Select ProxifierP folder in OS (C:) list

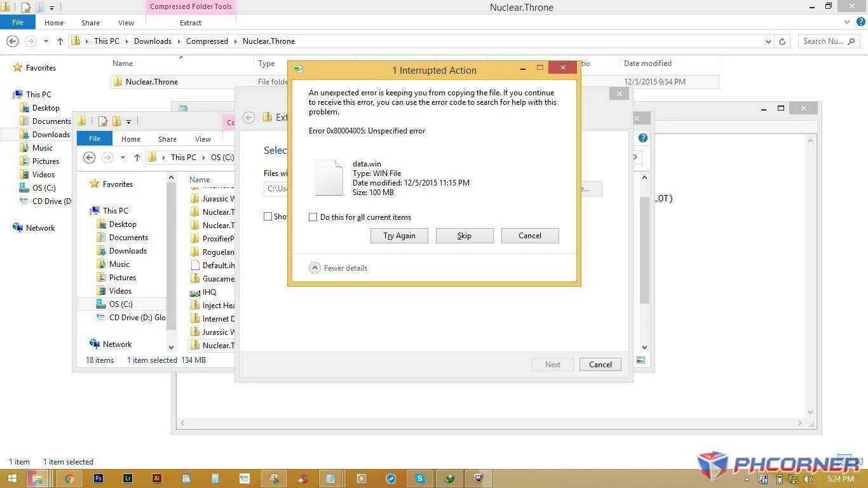(x=218, y=239)
